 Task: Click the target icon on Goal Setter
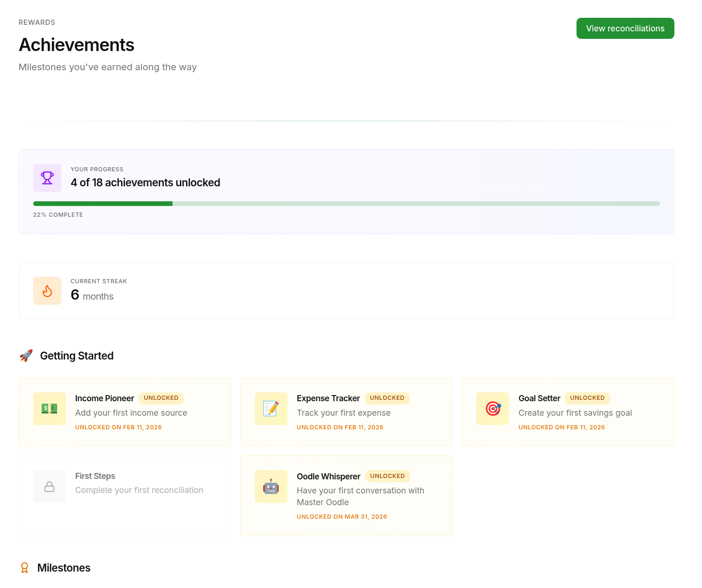[x=493, y=409]
